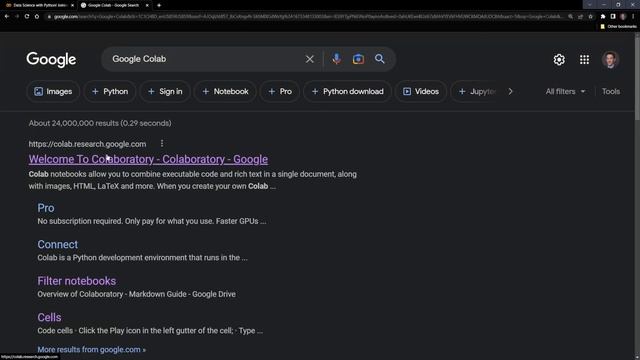
Task: Go to the Google logo homepage
Action: point(51,60)
